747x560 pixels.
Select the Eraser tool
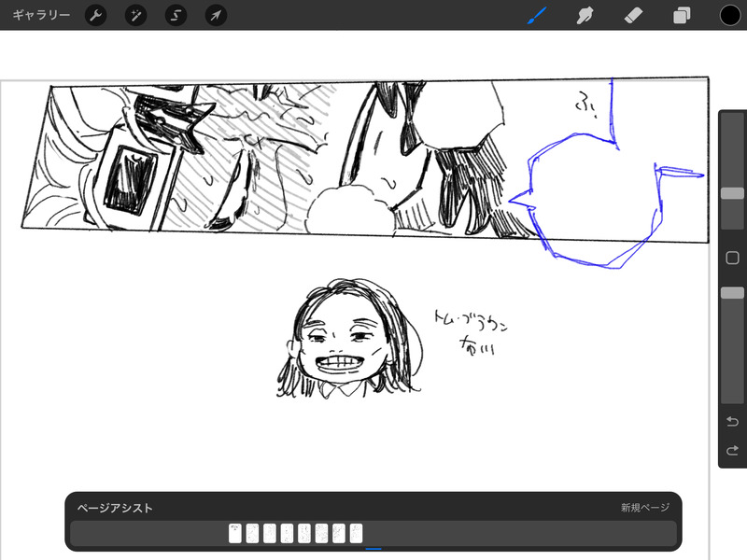click(x=633, y=15)
